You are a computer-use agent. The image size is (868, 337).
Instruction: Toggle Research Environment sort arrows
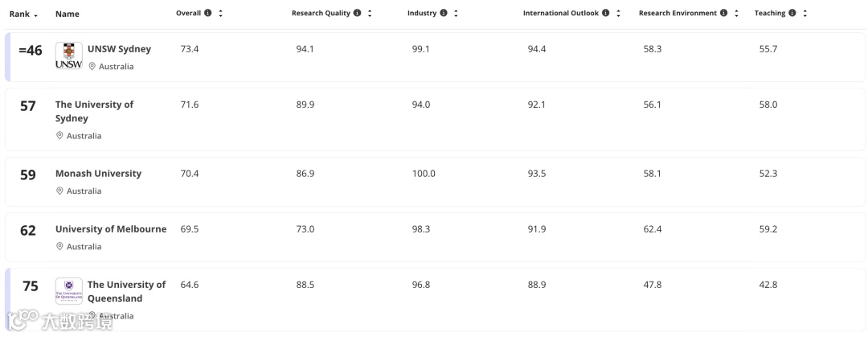[736, 14]
